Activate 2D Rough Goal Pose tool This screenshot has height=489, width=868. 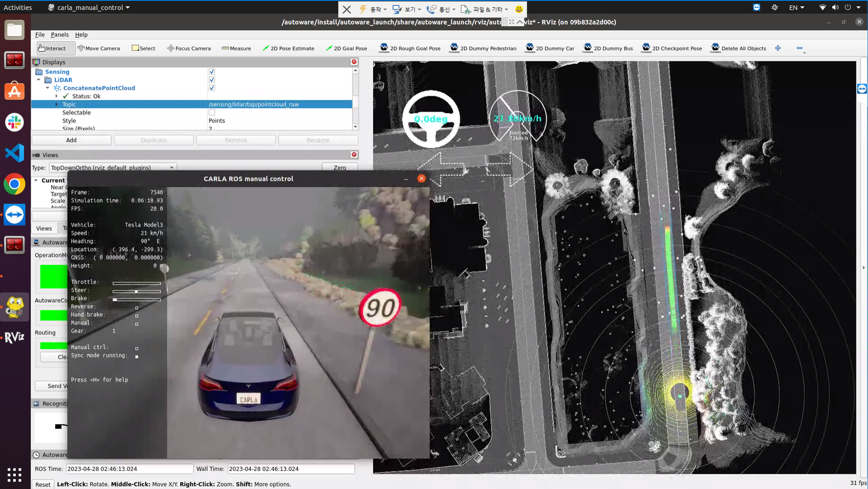[x=410, y=48]
